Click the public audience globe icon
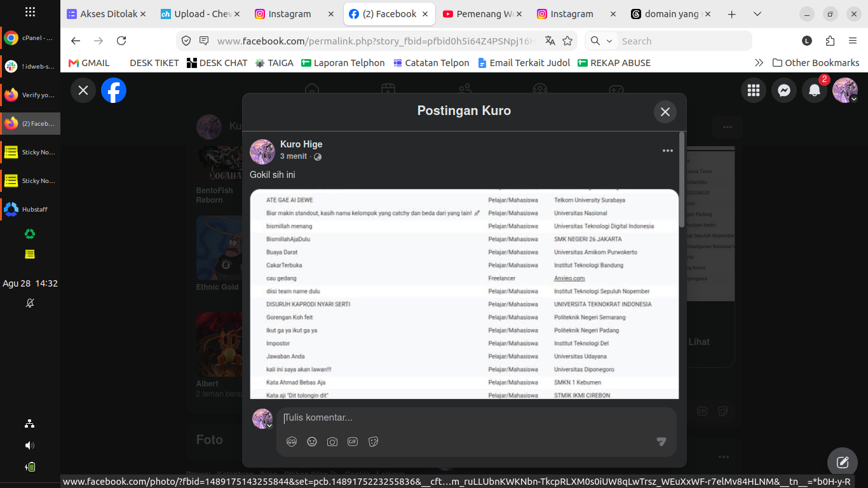The width and height of the screenshot is (868, 488). tap(318, 157)
